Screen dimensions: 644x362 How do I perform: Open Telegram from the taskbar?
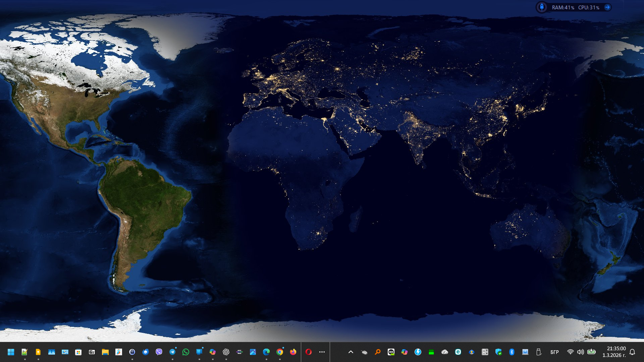[172, 352]
